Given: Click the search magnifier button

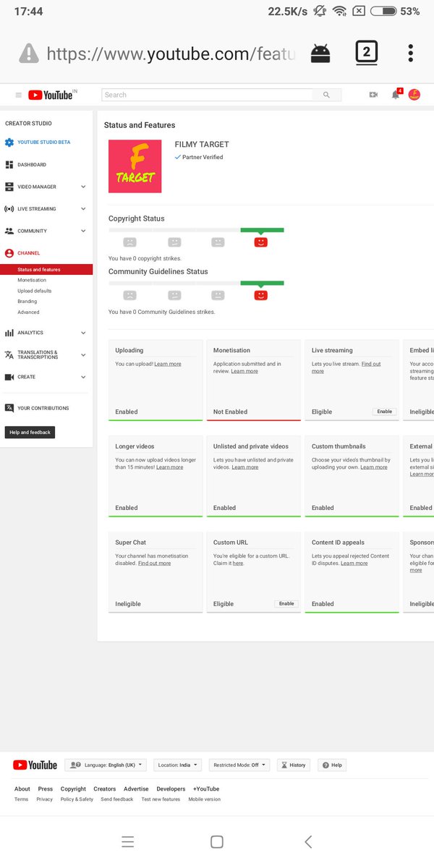Looking at the screenshot, I should click(326, 95).
